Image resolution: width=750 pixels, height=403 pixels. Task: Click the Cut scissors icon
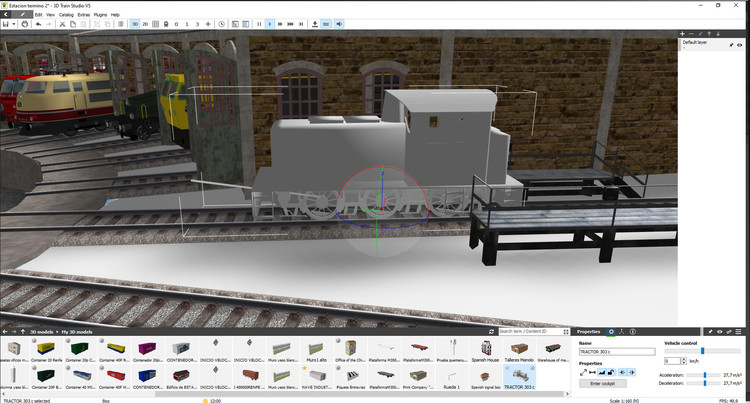61,24
